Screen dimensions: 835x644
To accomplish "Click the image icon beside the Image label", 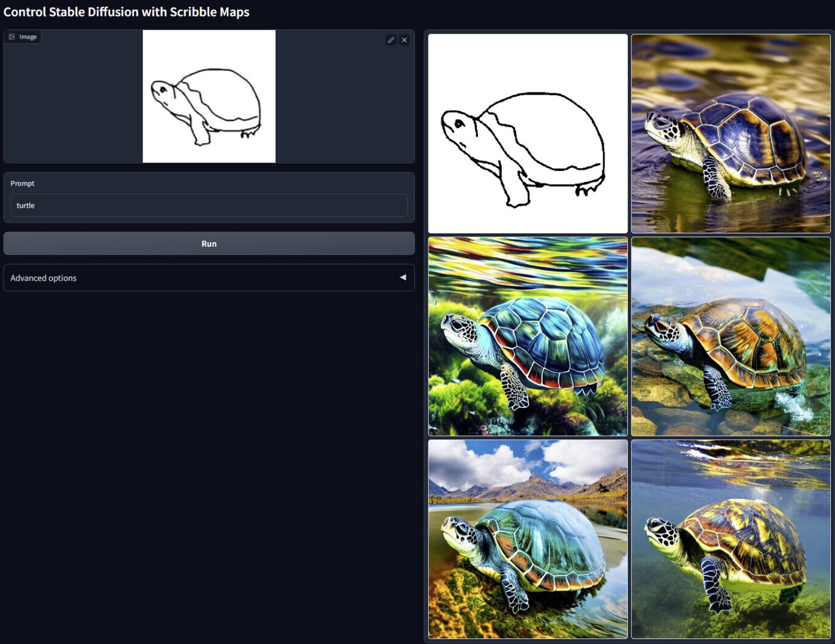I will pyautogui.click(x=12, y=36).
